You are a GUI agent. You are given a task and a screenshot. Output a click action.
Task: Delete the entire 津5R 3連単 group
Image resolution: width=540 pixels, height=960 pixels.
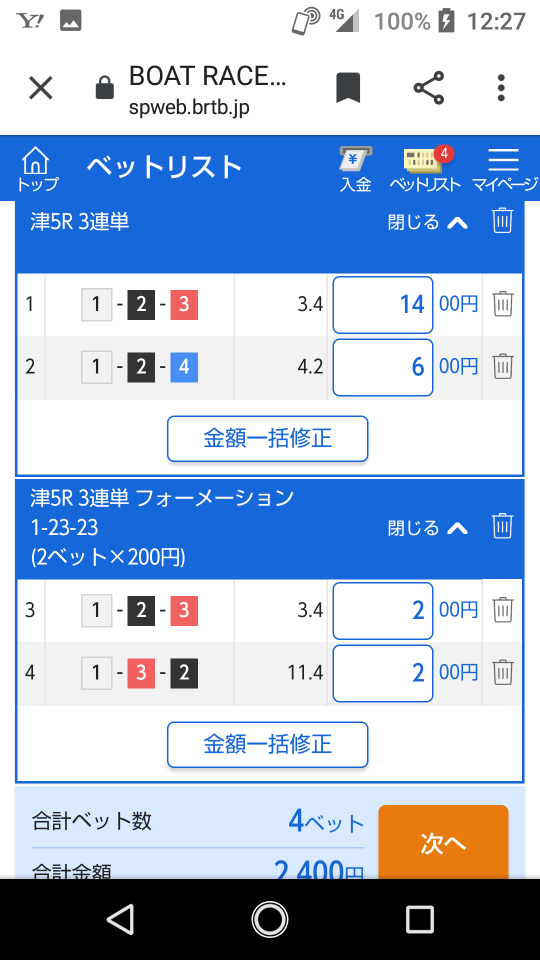click(502, 221)
